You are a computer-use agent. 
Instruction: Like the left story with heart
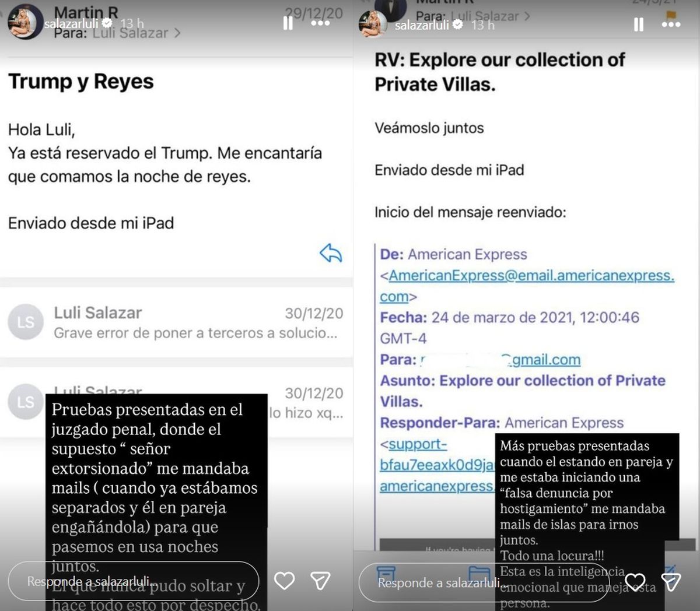click(x=285, y=581)
